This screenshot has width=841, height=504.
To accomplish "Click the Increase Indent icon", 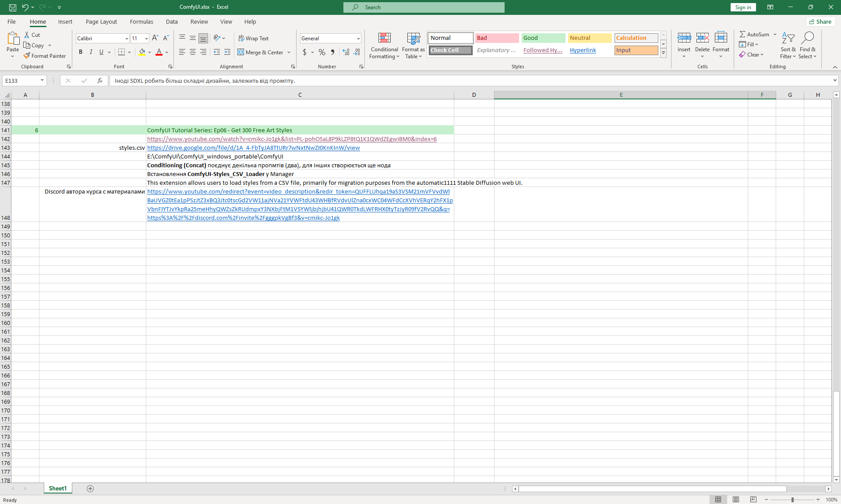I will point(227,52).
